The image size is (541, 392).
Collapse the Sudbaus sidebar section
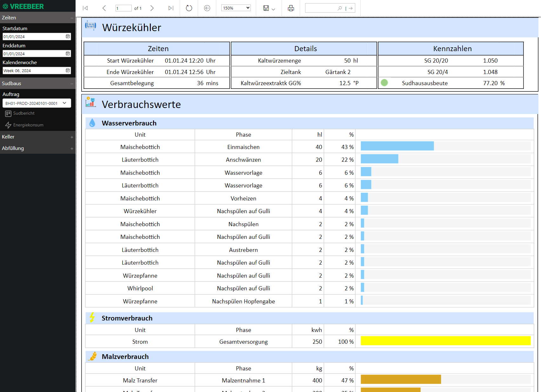tap(72, 84)
